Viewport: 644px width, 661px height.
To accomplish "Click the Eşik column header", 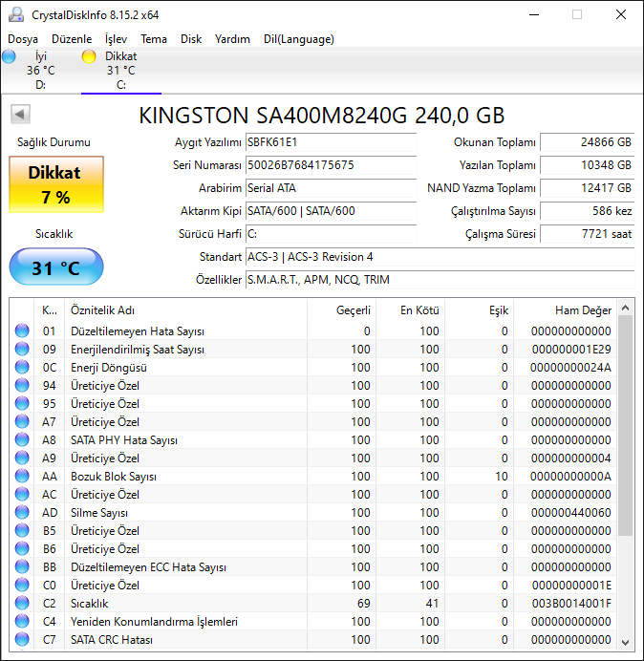I will (x=479, y=310).
